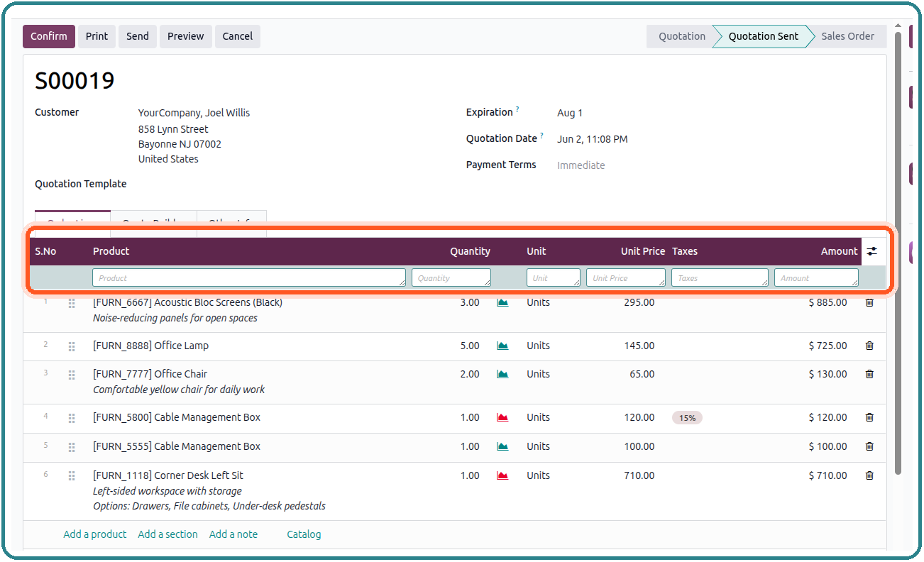Delete the Office Lamp order line
924x562 pixels.
tap(869, 346)
